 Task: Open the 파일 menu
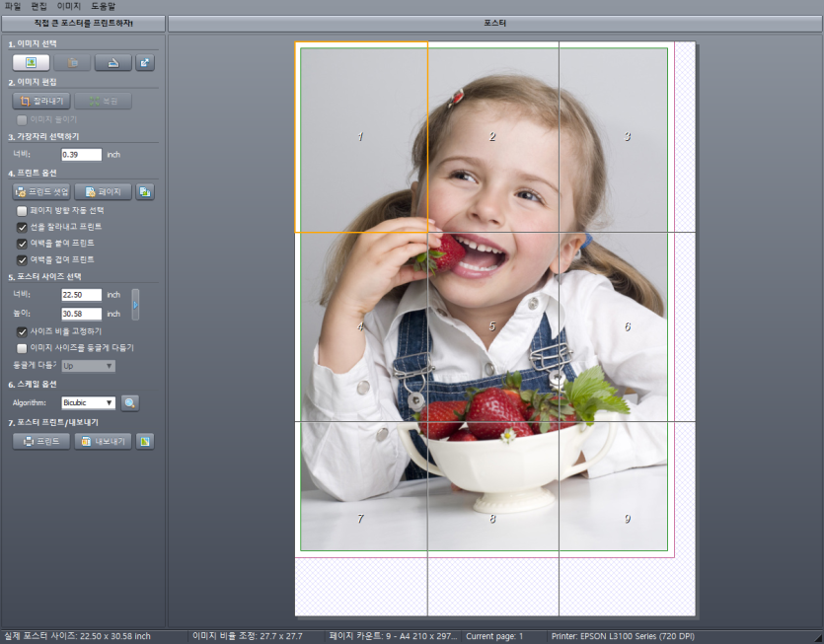(x=14, y=6)
